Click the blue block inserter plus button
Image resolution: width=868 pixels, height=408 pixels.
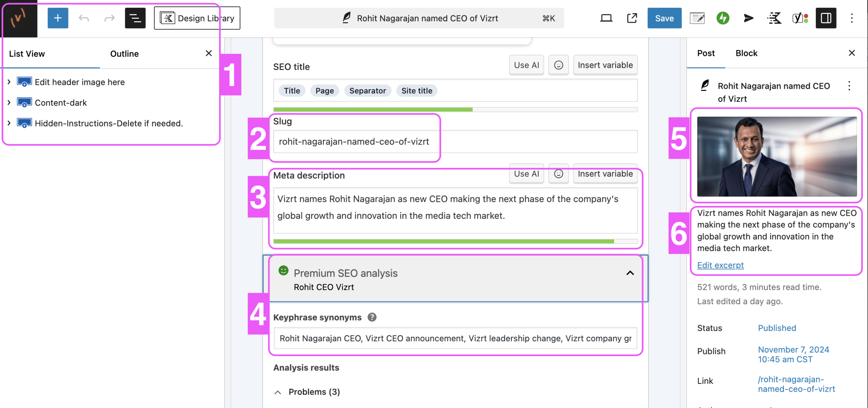click(58, 18)
